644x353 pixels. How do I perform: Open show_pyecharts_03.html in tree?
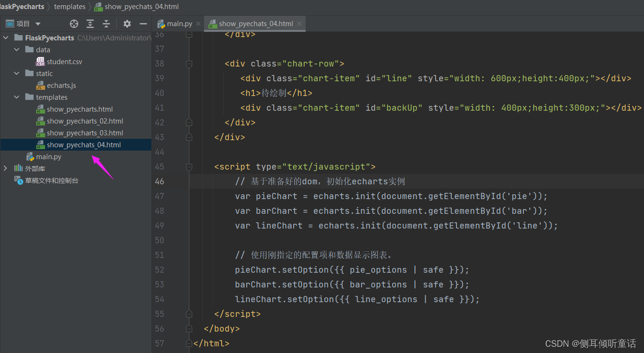click(x=85, y=133)
